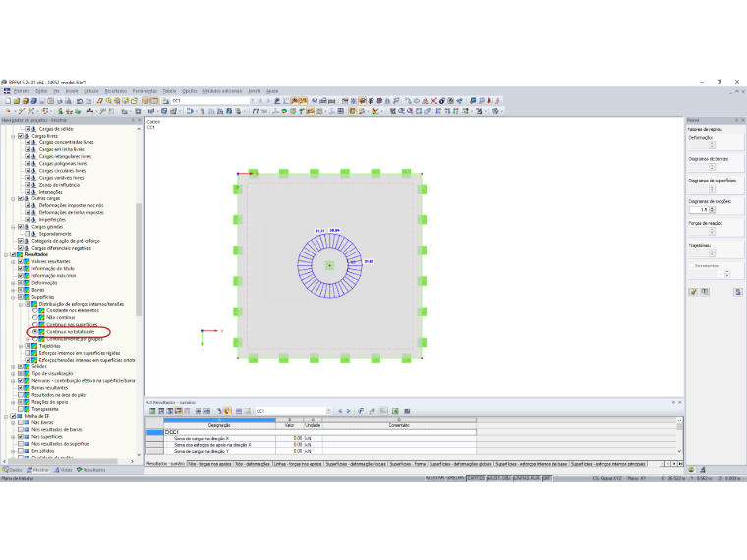747x560 pixels.
Task: Open the Módulos adicionais menu
Action: click(x=222, y=91)
